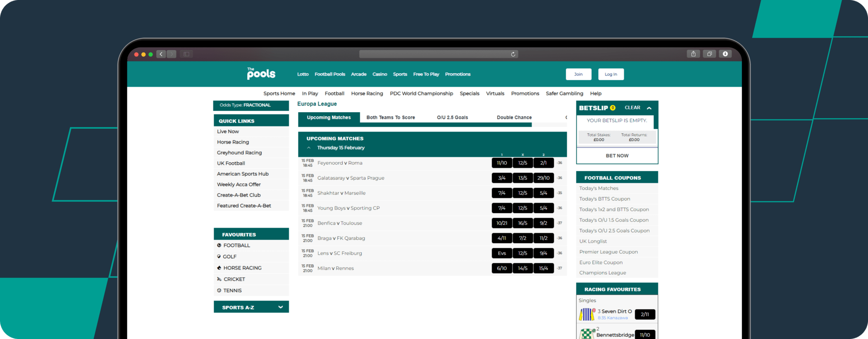Select Seven Dirt O odds 2/11

point(645,314)
